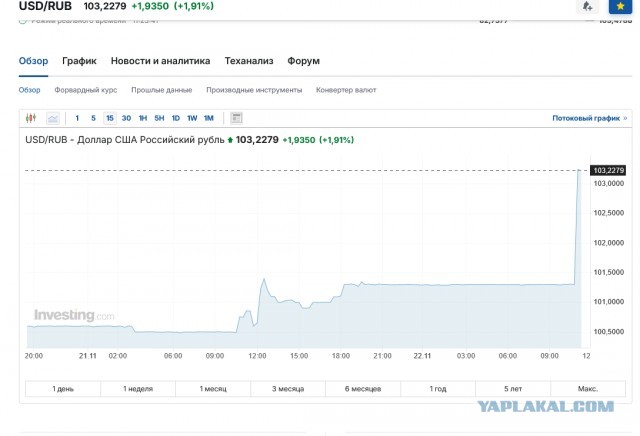Choose the 1D chart interval
This screenshot has width=640, height=436.
pos(175,118)
